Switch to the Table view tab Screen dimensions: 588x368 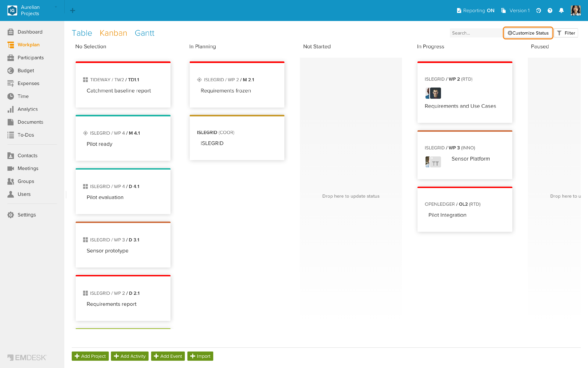[82, 33]
